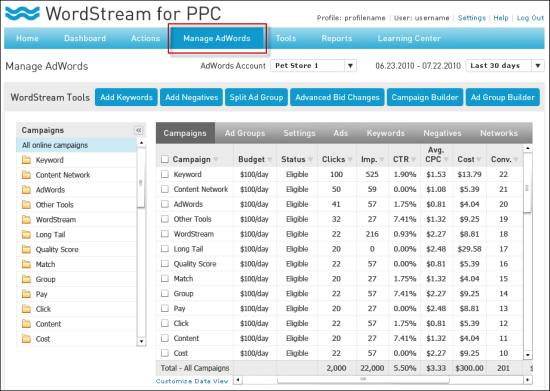Switch to the Ad Groups tab
Screen dimensions: 550x391
tap(245, 133)
